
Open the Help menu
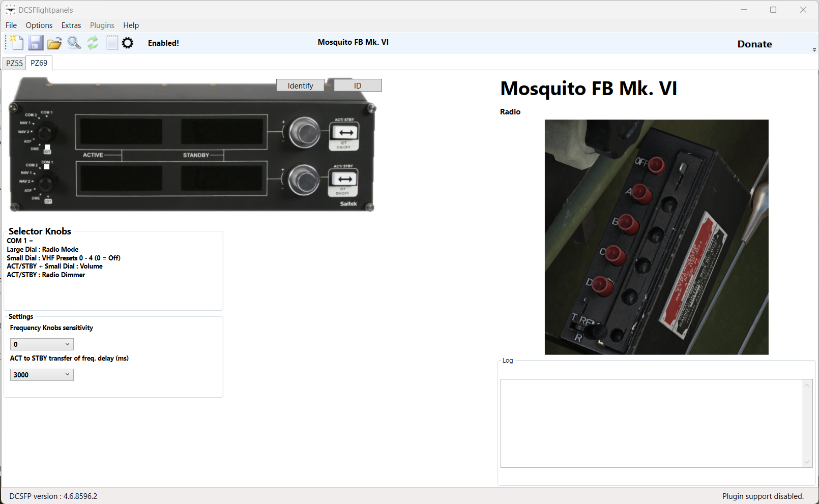pos(131,25)
